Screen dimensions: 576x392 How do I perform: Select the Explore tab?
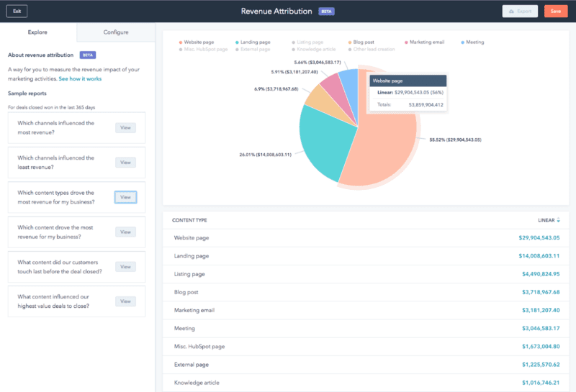[x=38, y=32]
